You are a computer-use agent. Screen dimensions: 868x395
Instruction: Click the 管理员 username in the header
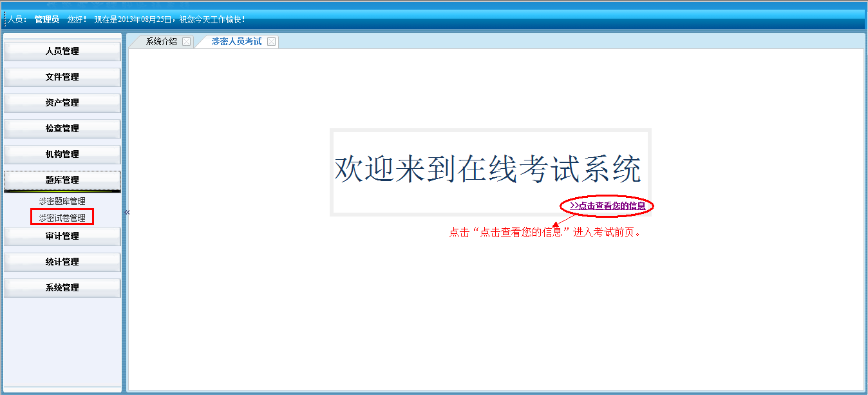point(47,19)
